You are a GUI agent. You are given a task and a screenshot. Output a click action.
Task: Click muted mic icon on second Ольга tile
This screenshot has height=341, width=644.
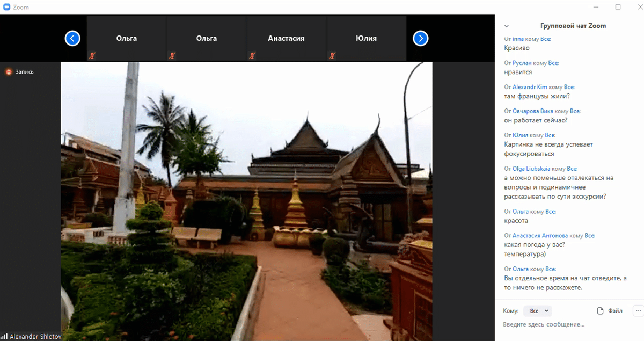172,55
